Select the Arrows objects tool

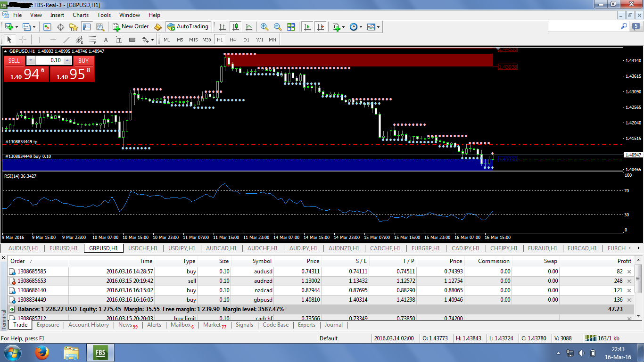coord(145,40)
